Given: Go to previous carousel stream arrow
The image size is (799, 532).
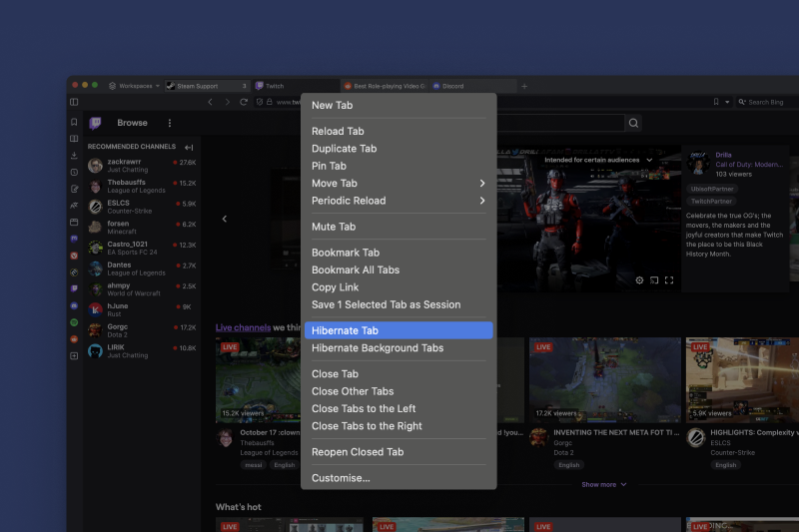Looking at the screenshot, I should [224, 219].
